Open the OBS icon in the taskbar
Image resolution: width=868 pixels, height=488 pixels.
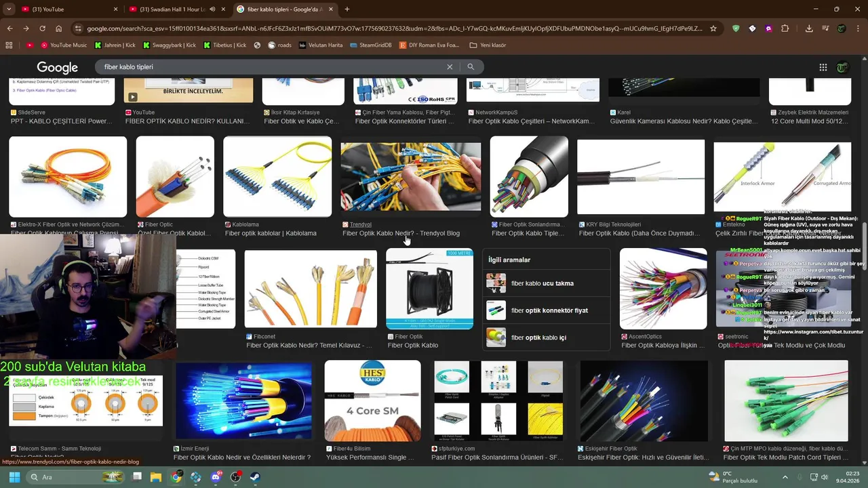pos(236,477)
